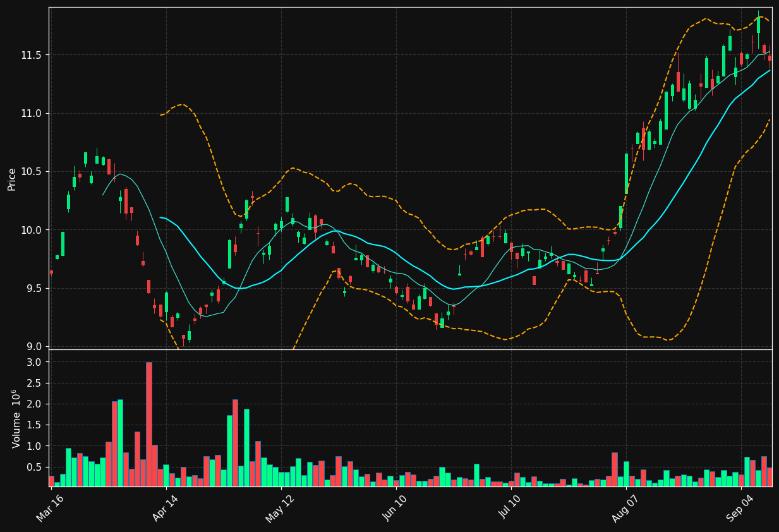Click the 'Sep 04' date label
The width and height of the screenshot is (779, 532).
[x=740, y=508]
